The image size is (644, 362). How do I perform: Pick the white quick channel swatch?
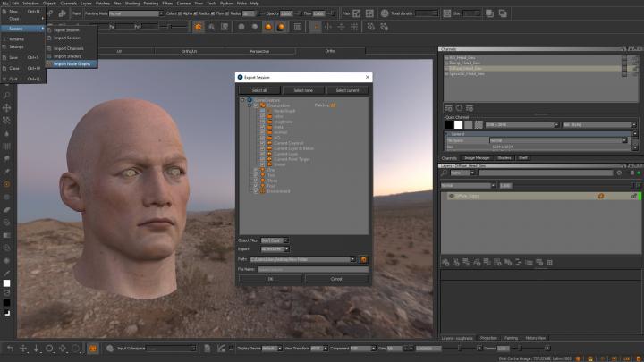(x=459, y=124)
